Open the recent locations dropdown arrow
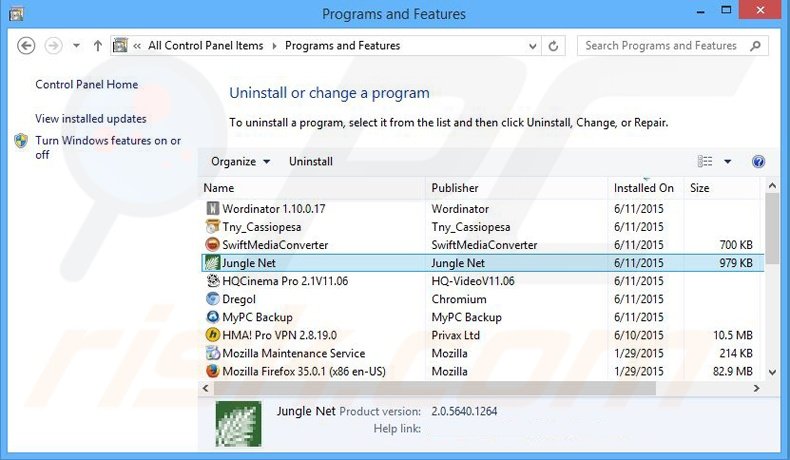790x460 pixels. click(76, 46)
